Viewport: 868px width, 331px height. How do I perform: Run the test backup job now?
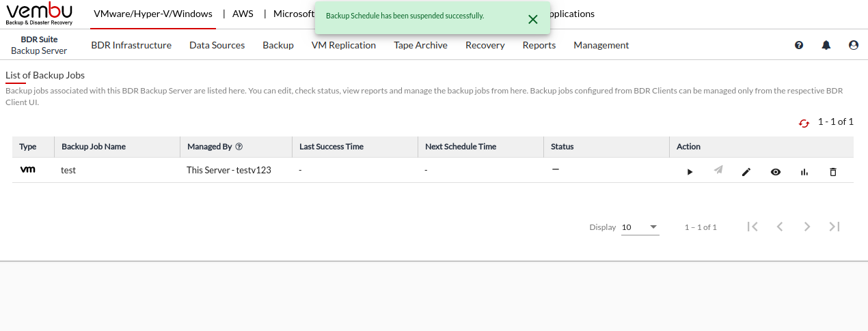point(690,172)
